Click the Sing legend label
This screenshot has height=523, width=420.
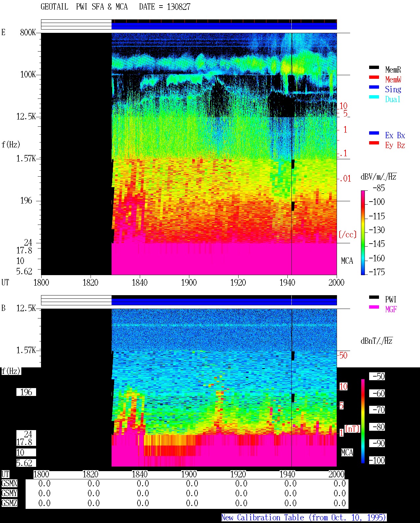point(393,89)
